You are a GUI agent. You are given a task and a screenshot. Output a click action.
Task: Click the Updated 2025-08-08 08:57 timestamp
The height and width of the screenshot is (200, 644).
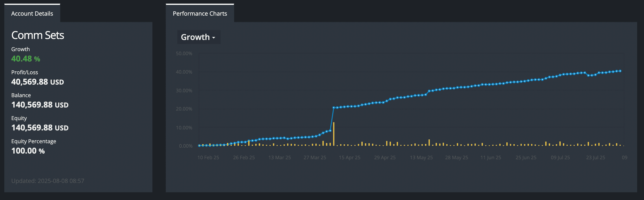click(48, 181)
